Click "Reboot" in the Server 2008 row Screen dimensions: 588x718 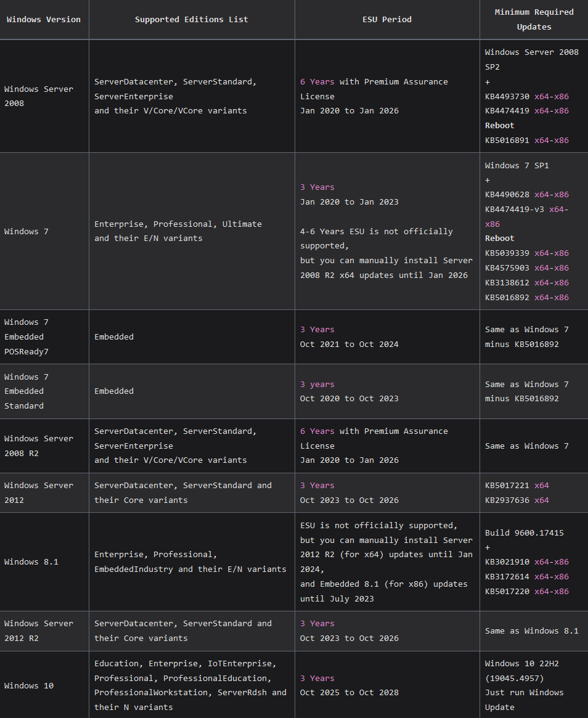click(500, 126)
